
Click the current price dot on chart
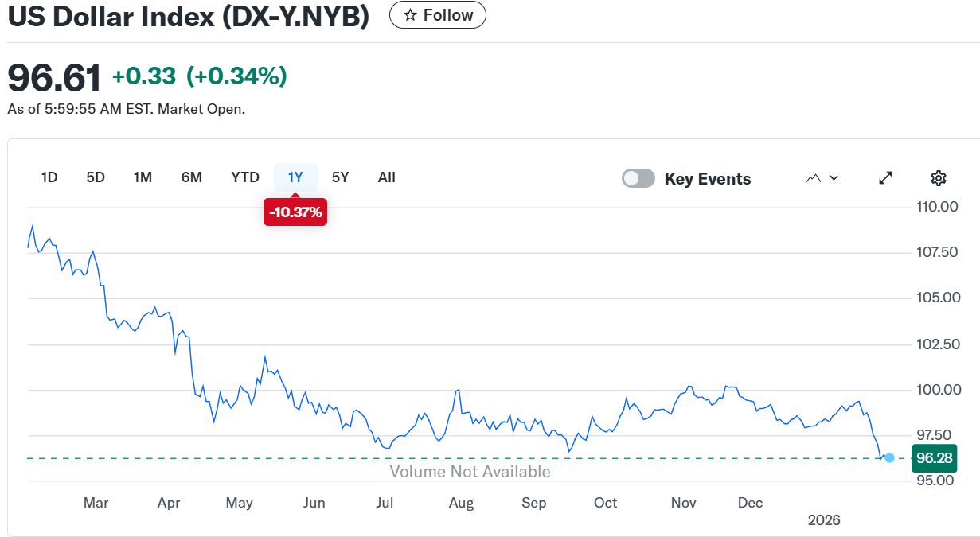pos(889,458)
